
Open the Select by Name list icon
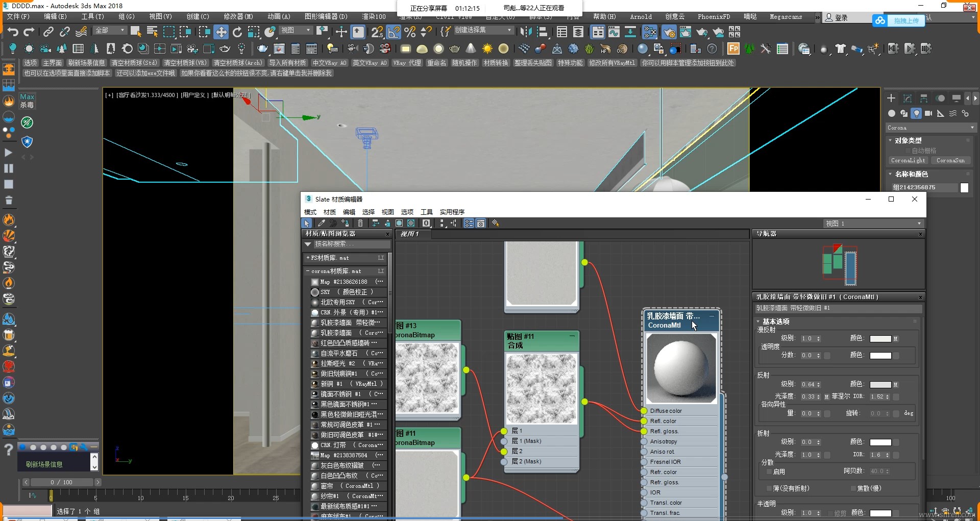(152, 32)
